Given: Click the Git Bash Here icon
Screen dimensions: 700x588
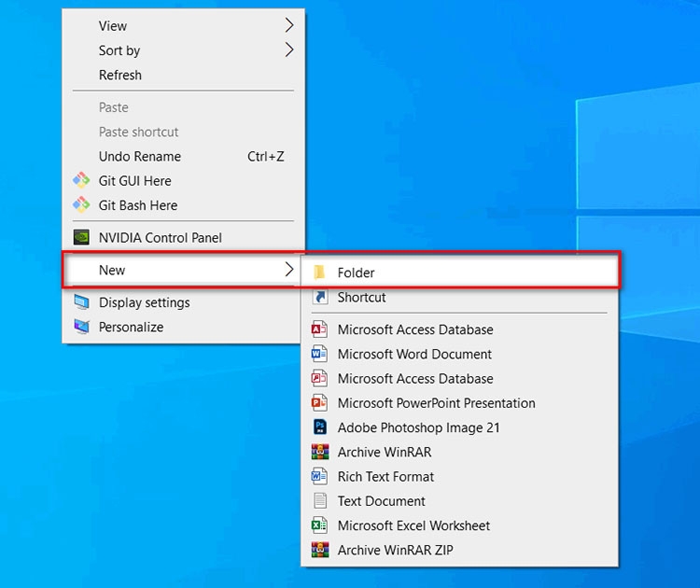Looking at the screenshot, I should coord(81,205).
